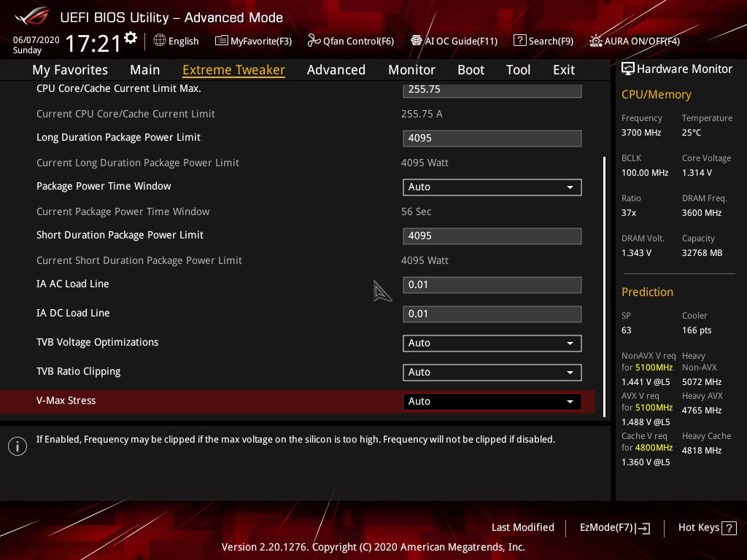This screenshot has width=747, height=560.
Task: Go to the Exit tab
Action: click(x=564, y=69)
